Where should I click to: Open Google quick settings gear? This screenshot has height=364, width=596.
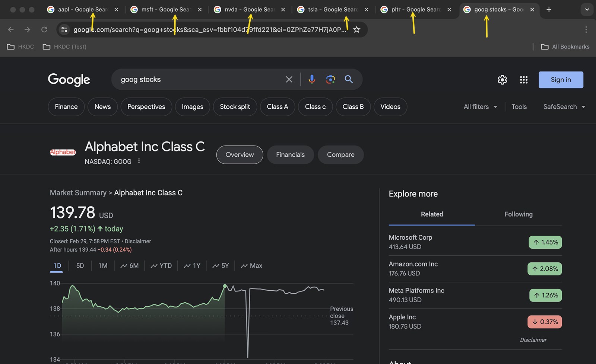point(503,80)
